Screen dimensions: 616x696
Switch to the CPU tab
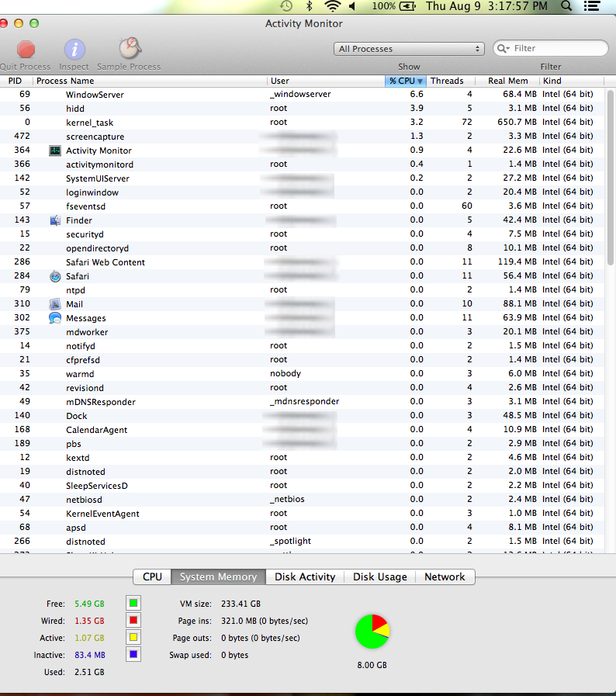(152, 577)
